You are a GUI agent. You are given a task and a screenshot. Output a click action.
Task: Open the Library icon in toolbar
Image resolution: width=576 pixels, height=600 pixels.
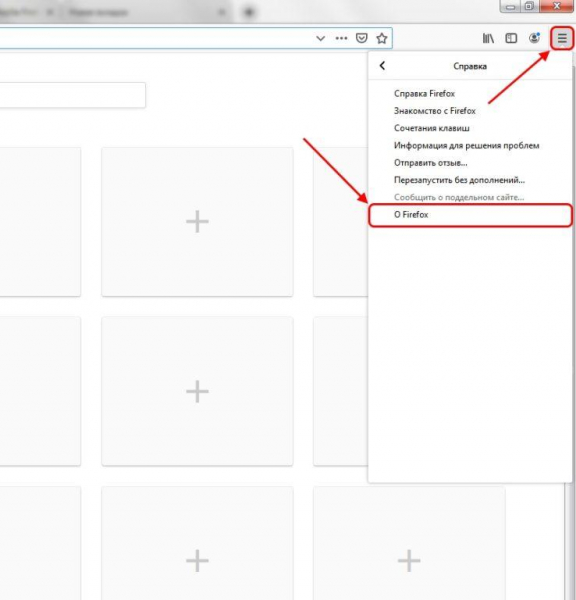488,38
